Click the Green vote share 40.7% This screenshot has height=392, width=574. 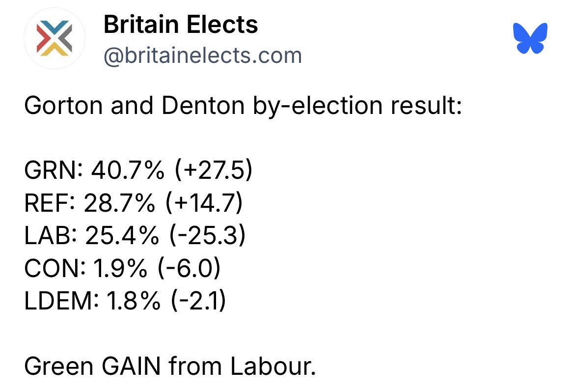click(x=123, y=171)
